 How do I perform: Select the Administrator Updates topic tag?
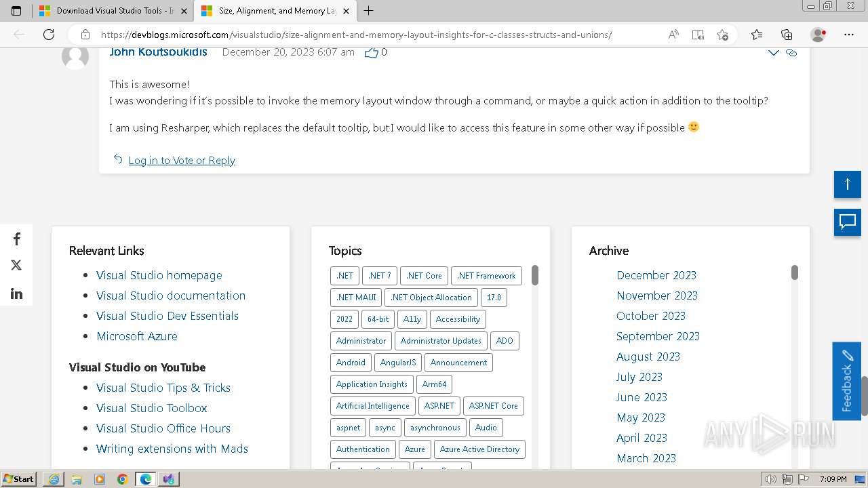click(x=441, y=341)
